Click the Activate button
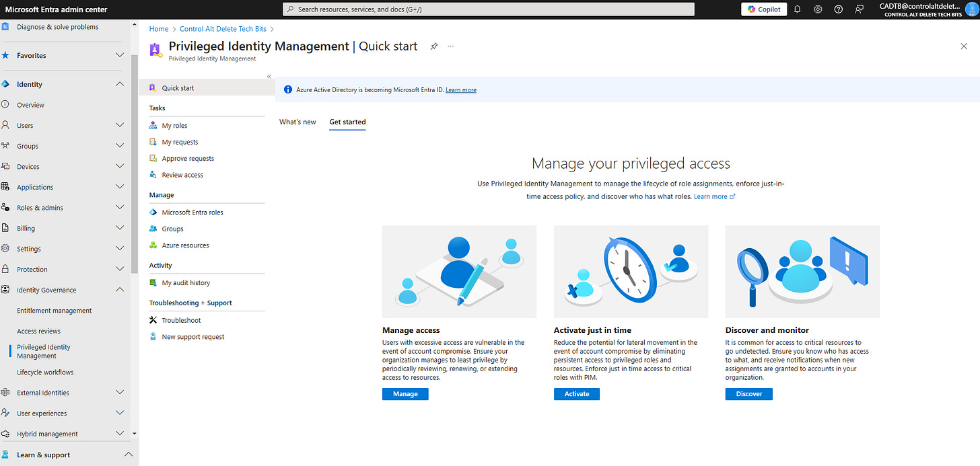Image resolution: width=980 pixels, height=466 pixels. [577, 394]
